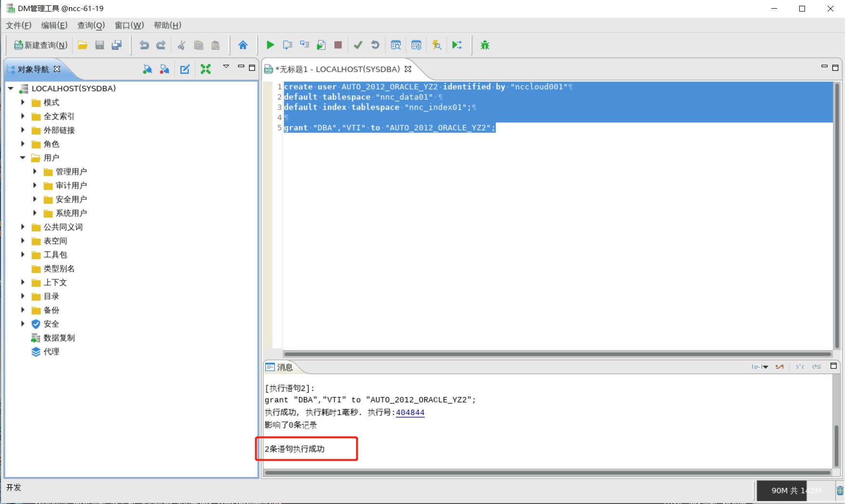Expand the 角色 folder

[23, 144]
